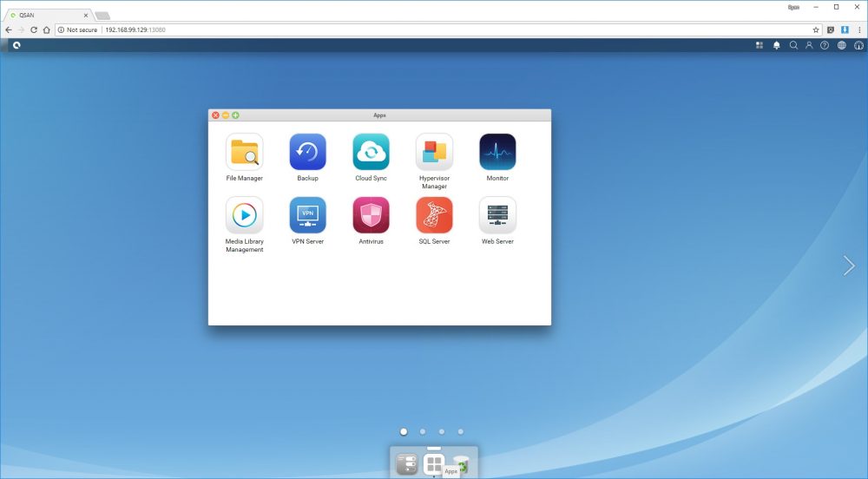This screenshot has width=868, height=479.
Task: Open the dark browser extension icon
Action: 831,30
